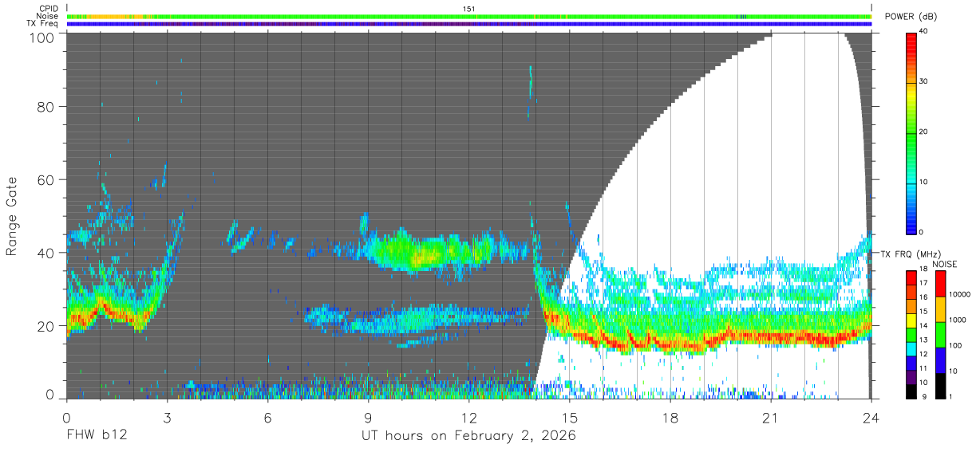Screen dimensions: 980x452
Task: Click the Noise row label at top left
Action: coord(48,16)
